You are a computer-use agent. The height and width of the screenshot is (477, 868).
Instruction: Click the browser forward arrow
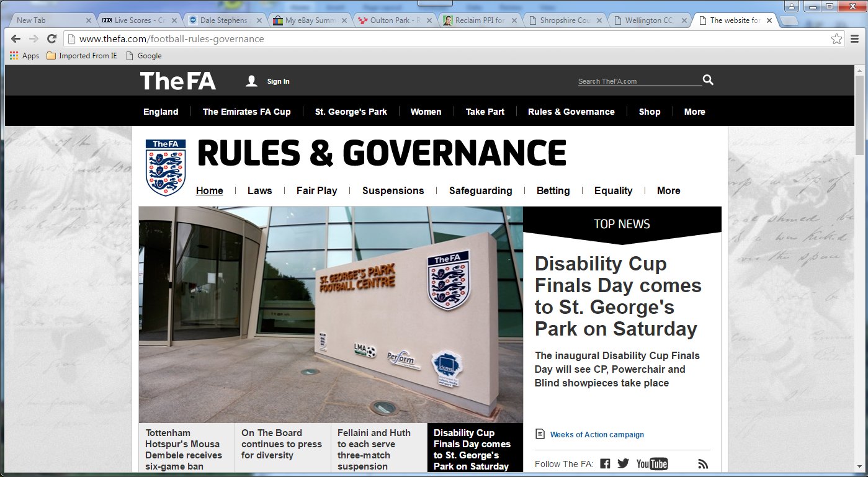[34, 39]
